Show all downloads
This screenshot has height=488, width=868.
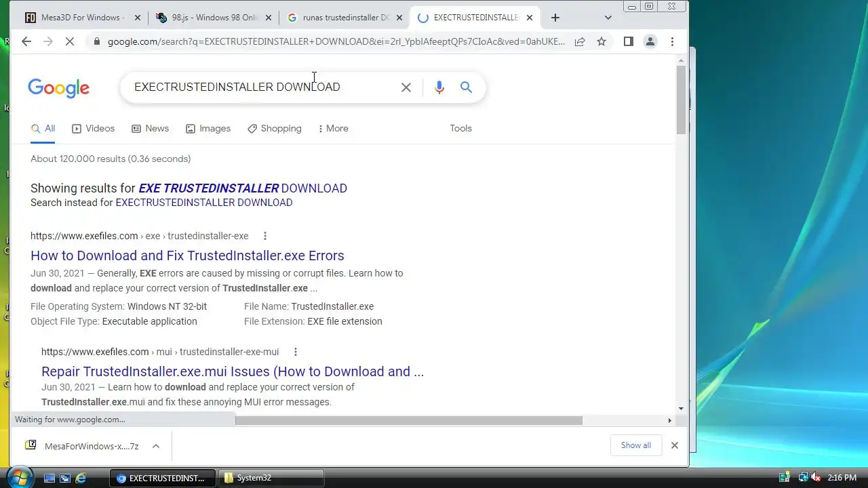636,445
